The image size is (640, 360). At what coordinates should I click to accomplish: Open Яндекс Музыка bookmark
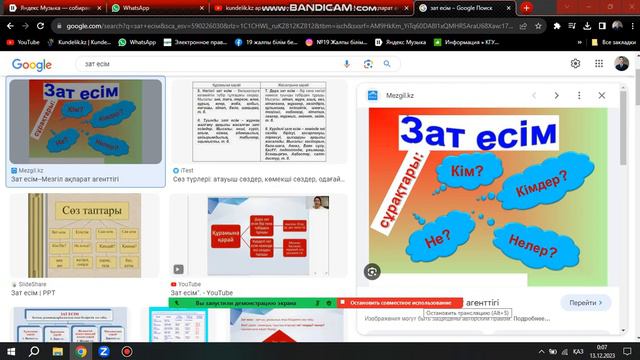tap(401, 42)
